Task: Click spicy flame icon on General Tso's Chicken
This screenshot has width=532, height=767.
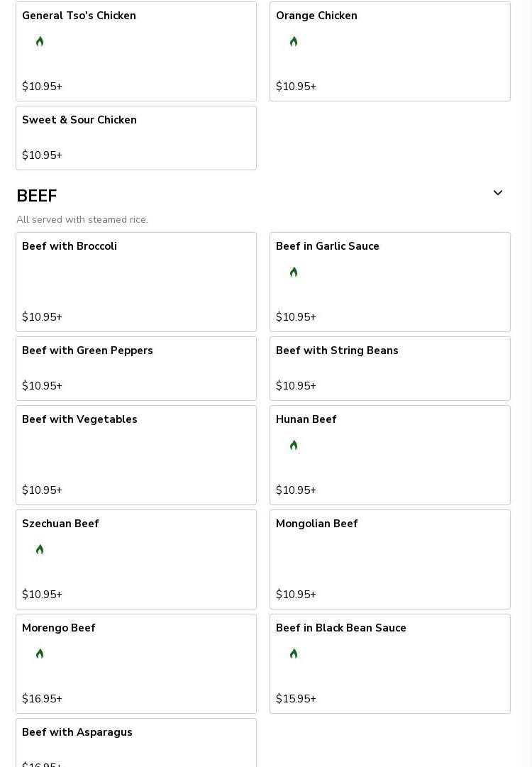Action: tap(40, 42)
